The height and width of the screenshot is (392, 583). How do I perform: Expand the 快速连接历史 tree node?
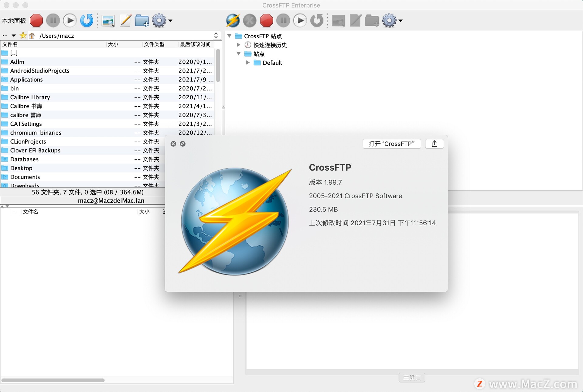pos(239,45)
